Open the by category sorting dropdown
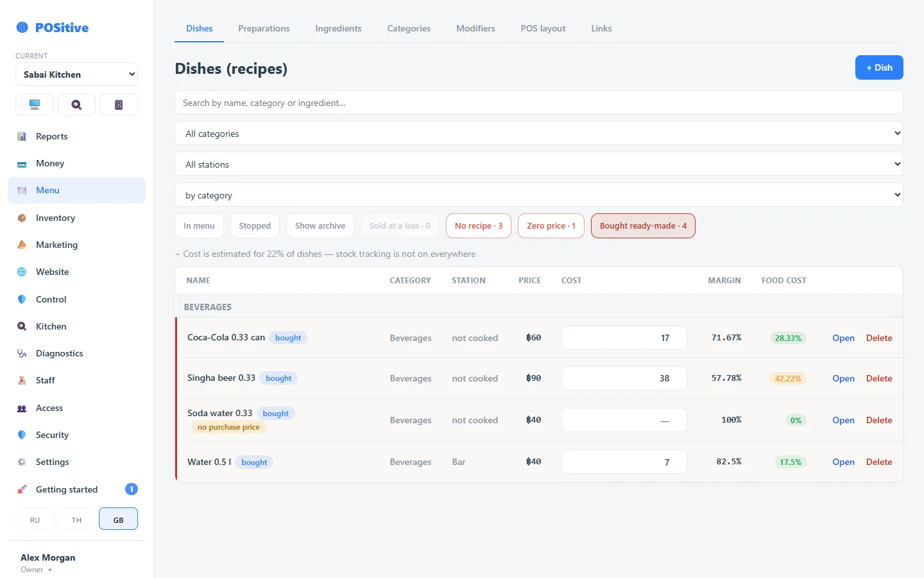924x578 pixels. tap(539, 195)
